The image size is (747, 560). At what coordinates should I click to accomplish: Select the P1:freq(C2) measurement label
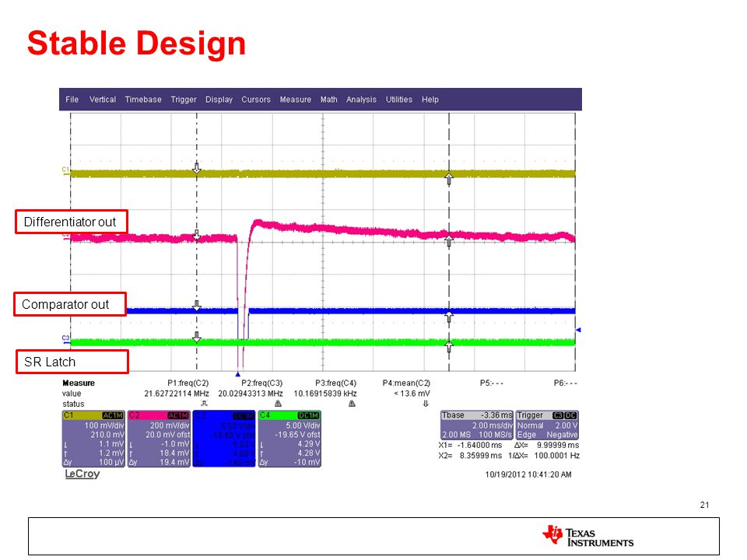(x=188, y=383)
